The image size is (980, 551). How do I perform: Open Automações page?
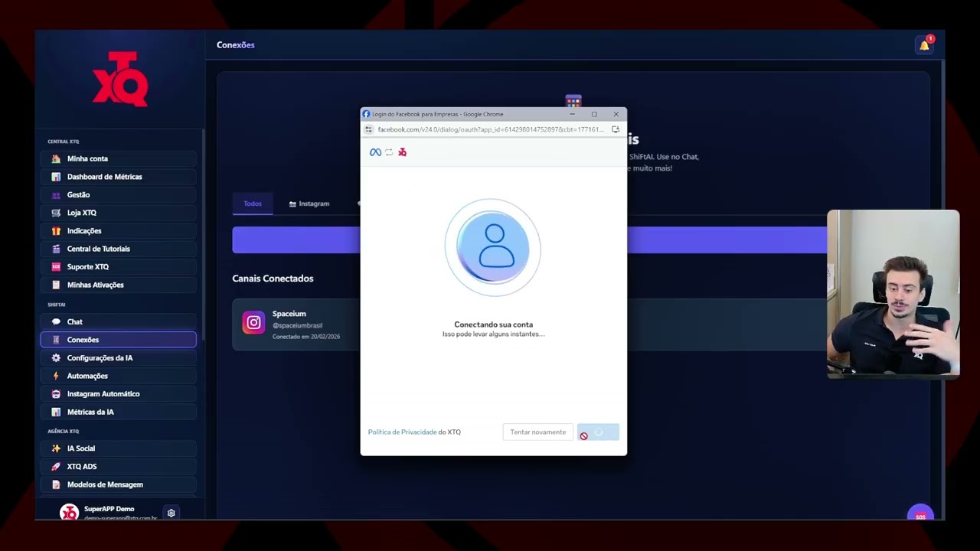point(118,376)
